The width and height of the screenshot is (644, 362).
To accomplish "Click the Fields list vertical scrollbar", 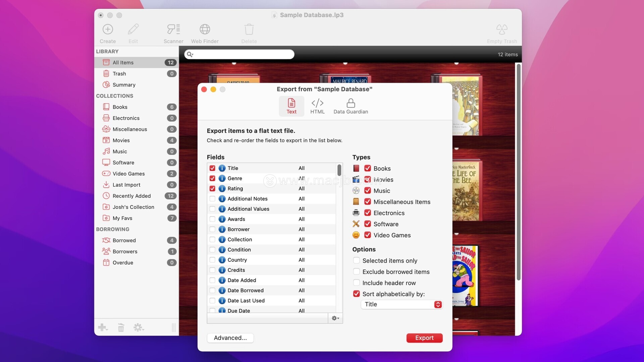I will [339, 170].
